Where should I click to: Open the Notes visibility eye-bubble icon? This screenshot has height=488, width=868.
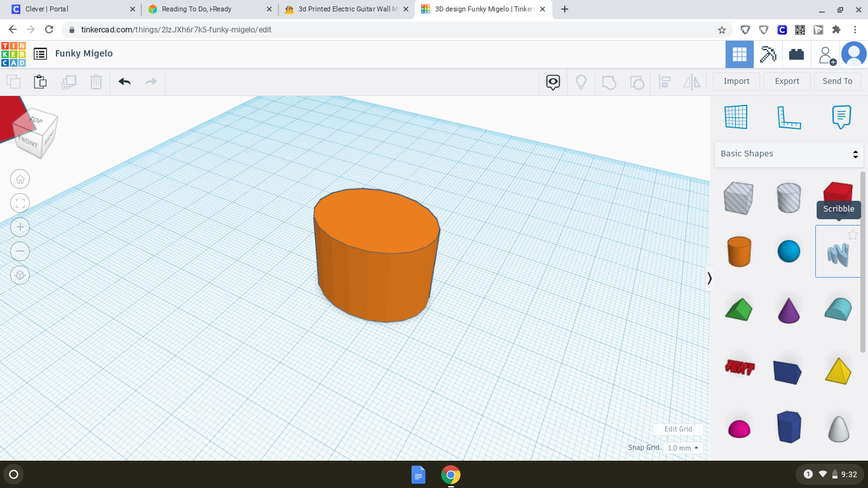coord(553,82)
